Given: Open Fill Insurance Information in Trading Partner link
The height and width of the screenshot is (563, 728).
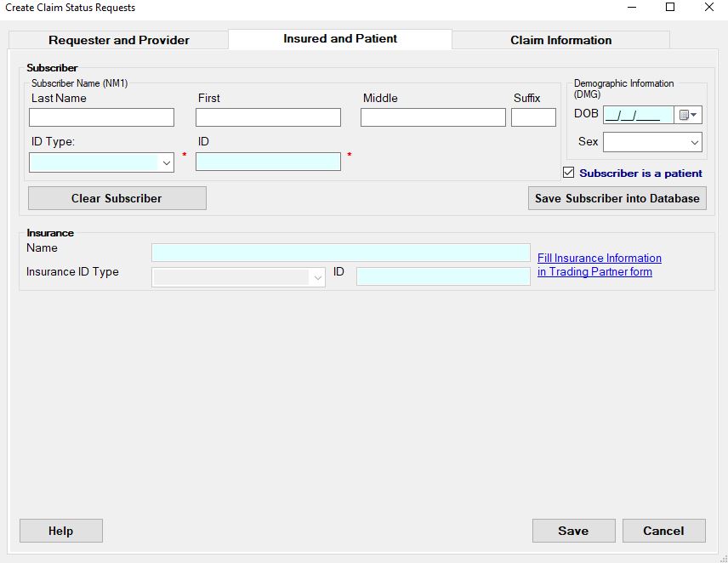Looking at the screenshot, I should 599,264.
